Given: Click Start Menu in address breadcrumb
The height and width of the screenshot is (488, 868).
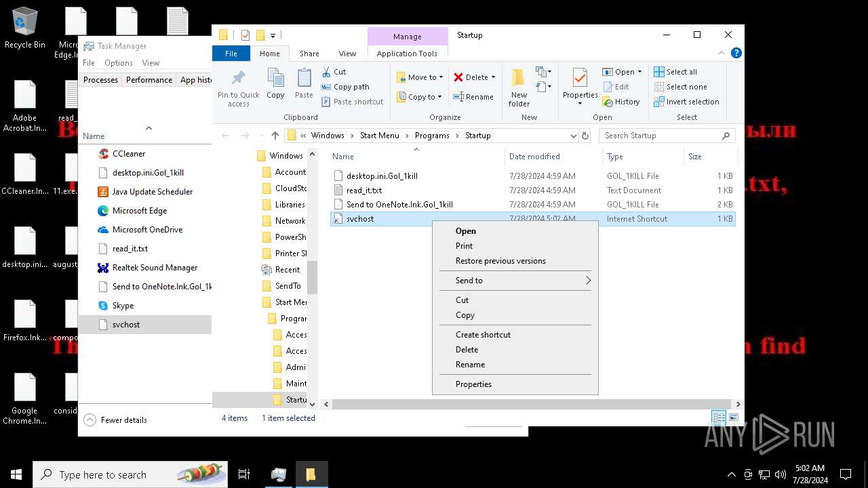Looking at the screenshot, I should tap(379, 136).
